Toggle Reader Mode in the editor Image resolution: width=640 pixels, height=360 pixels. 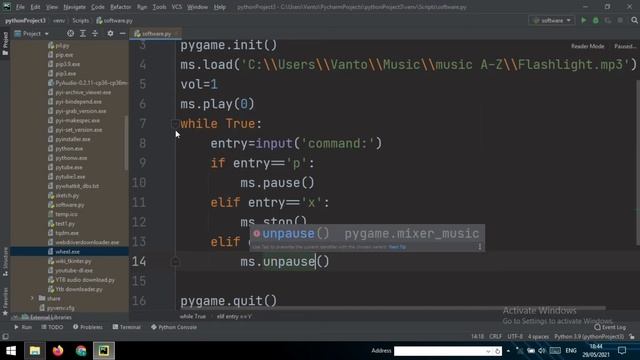pyautogui.click(x=587, y=46)
